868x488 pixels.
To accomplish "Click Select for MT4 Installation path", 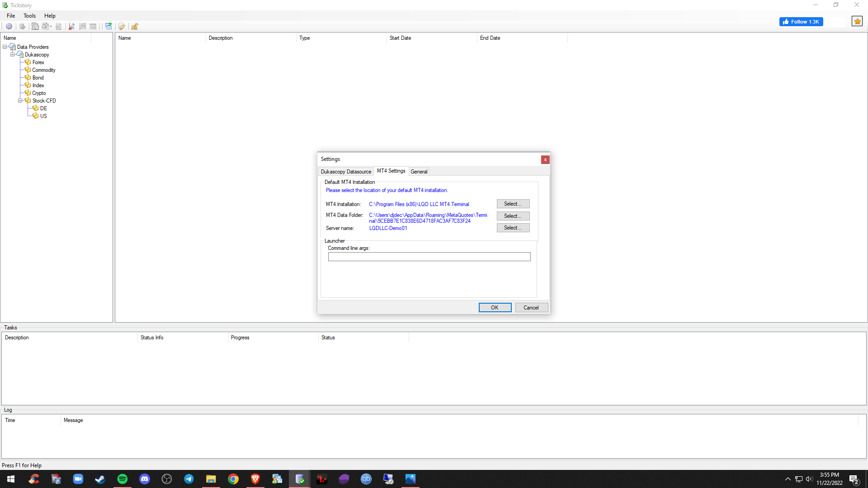I will (513, 204).
